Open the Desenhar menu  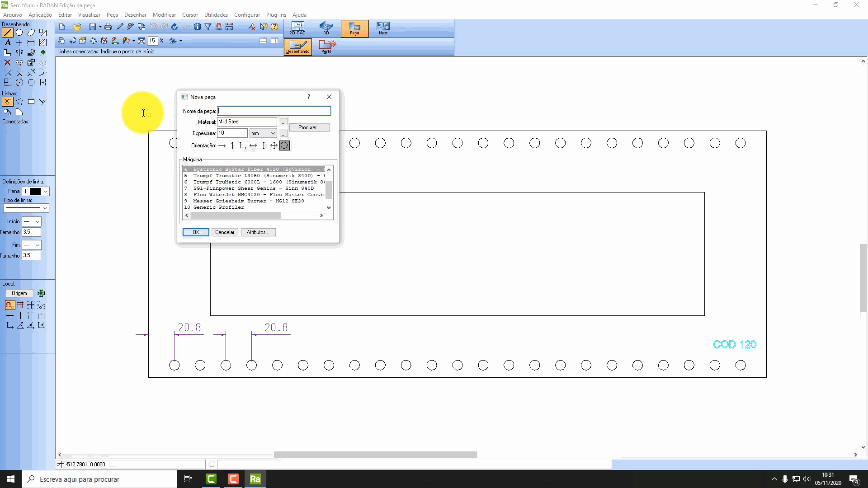(135, 15)
